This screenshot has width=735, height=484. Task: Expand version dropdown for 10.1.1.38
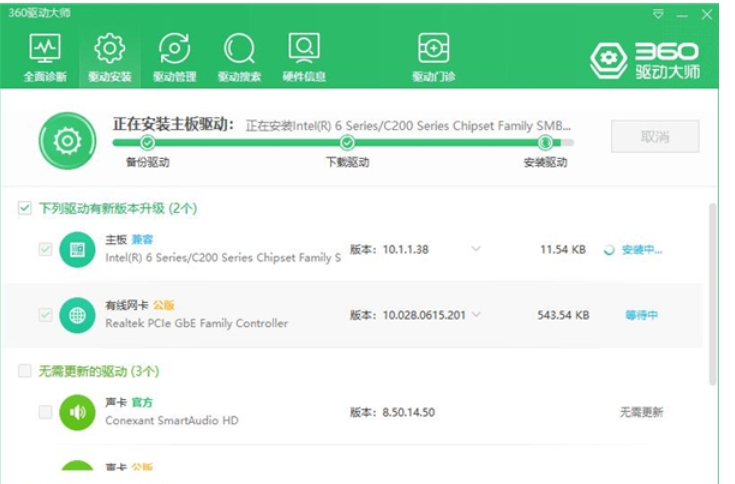click(x=476, y=249)
